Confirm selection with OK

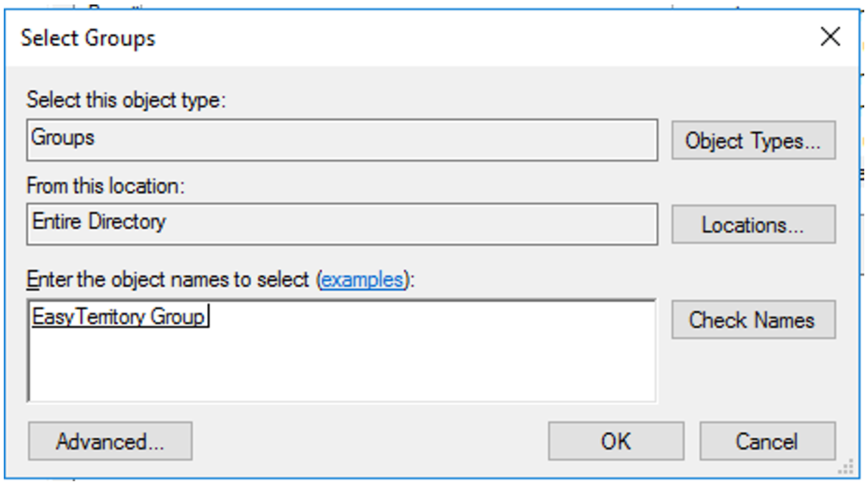tap(616, 441)
